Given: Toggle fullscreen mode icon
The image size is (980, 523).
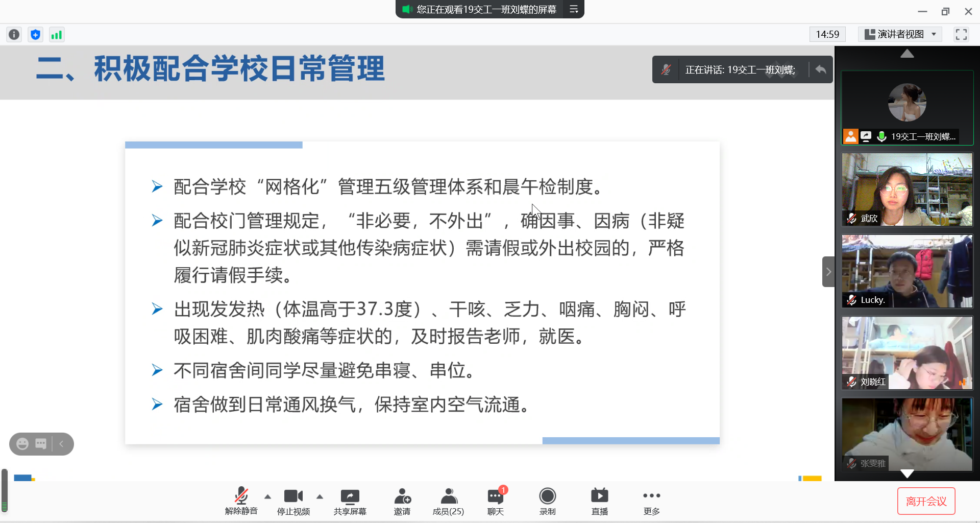Looking at the screenshot, I should coord(961,35).
